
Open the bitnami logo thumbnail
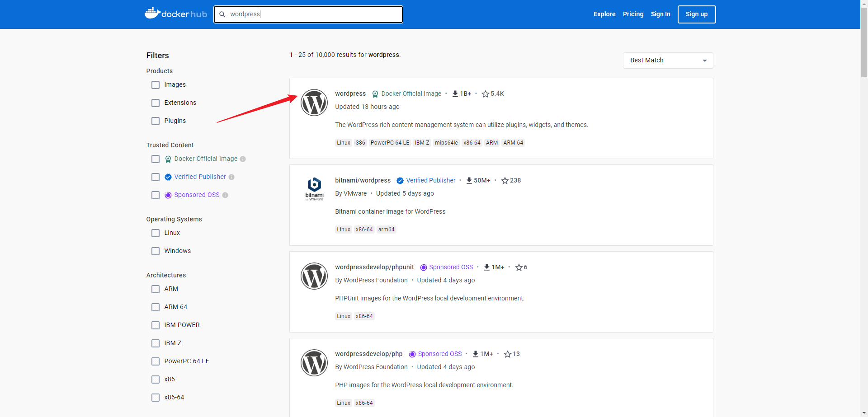point(314,189)
